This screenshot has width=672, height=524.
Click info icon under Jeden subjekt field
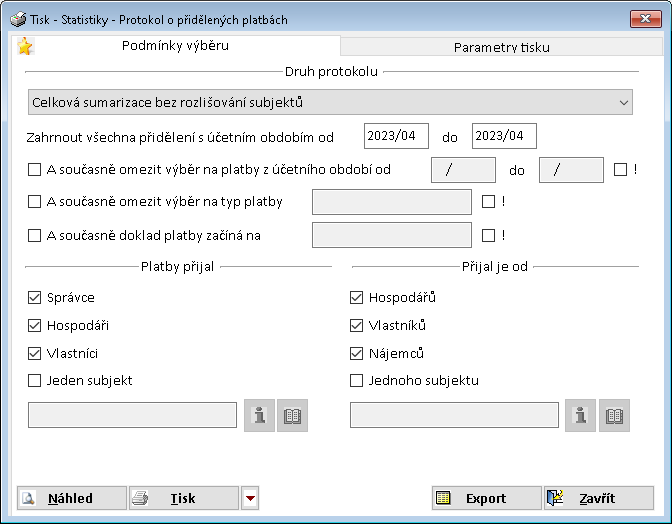(259, 415)
